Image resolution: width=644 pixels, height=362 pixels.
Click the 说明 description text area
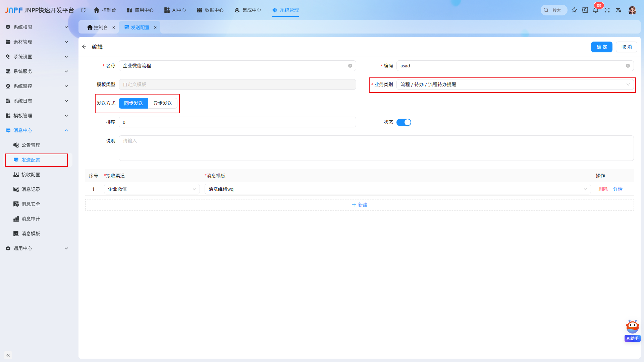click(x=376, y=148)
